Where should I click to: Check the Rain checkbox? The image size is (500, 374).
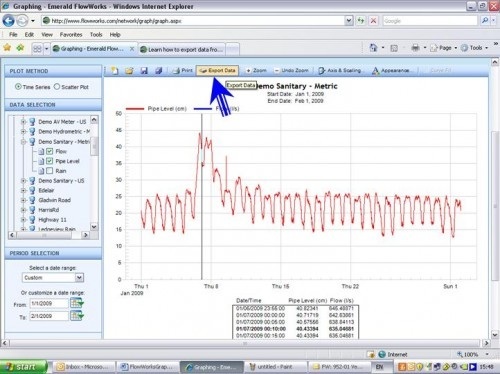(49, 171)
